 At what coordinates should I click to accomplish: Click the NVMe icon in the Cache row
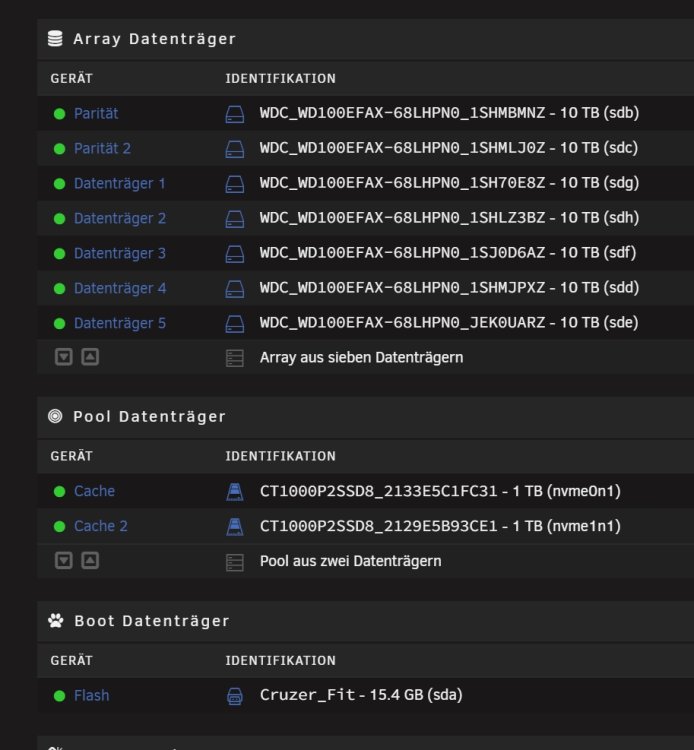point(234,492)
